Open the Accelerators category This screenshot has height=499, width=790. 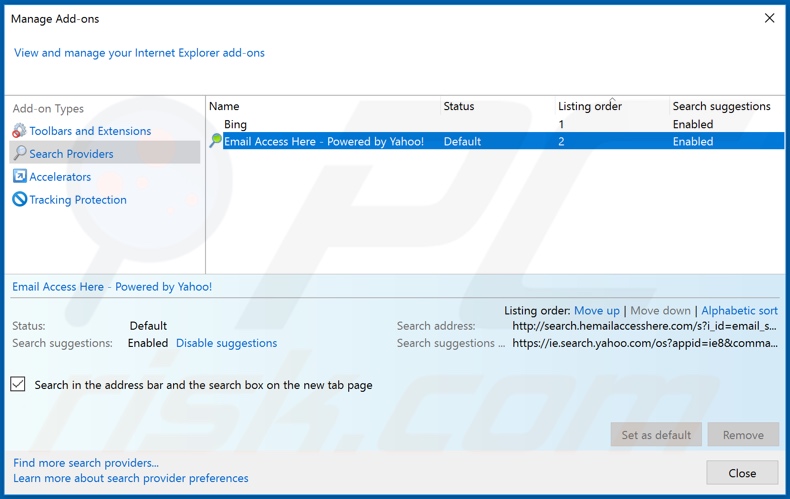pyautogui.click(x=60, y=177)
